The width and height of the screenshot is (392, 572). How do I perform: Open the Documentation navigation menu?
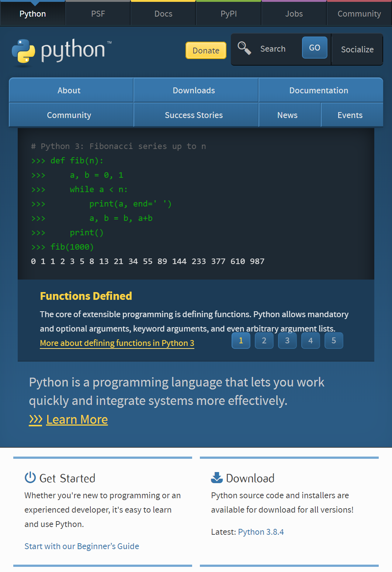point(321,90)
